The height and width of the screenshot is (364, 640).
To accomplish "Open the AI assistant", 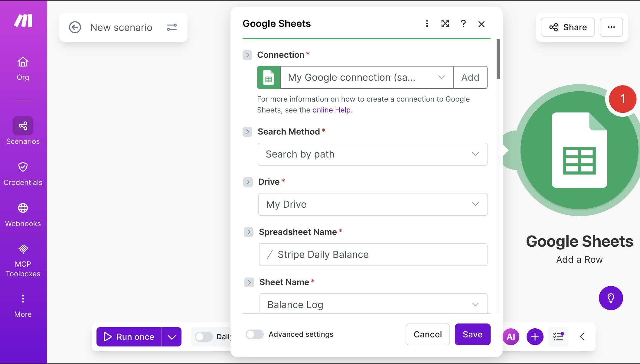I will point(511,336).
